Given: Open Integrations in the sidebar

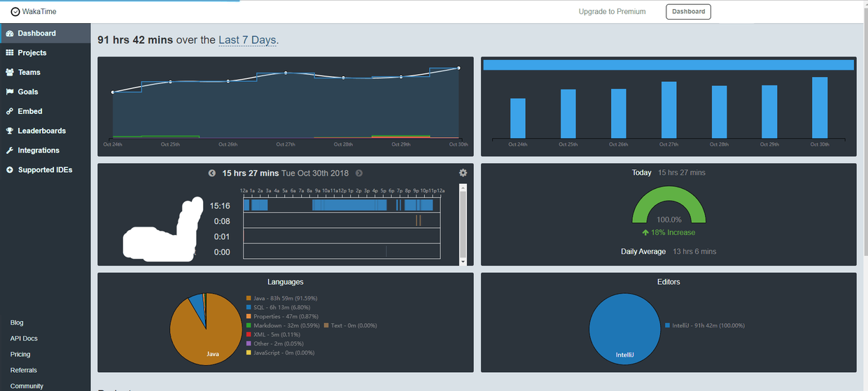Looking at the screenshot, I should pyautogui.click(x=38, y=150).
